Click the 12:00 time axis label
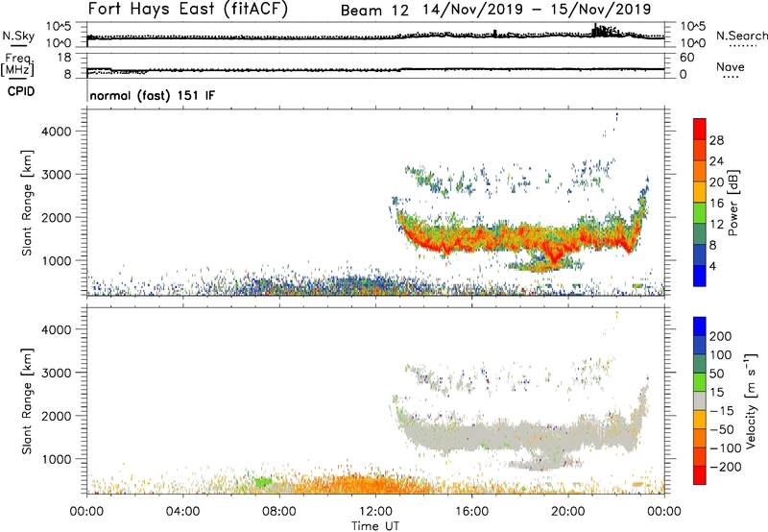This screenshot has height=532, width=768. point(375,512)
